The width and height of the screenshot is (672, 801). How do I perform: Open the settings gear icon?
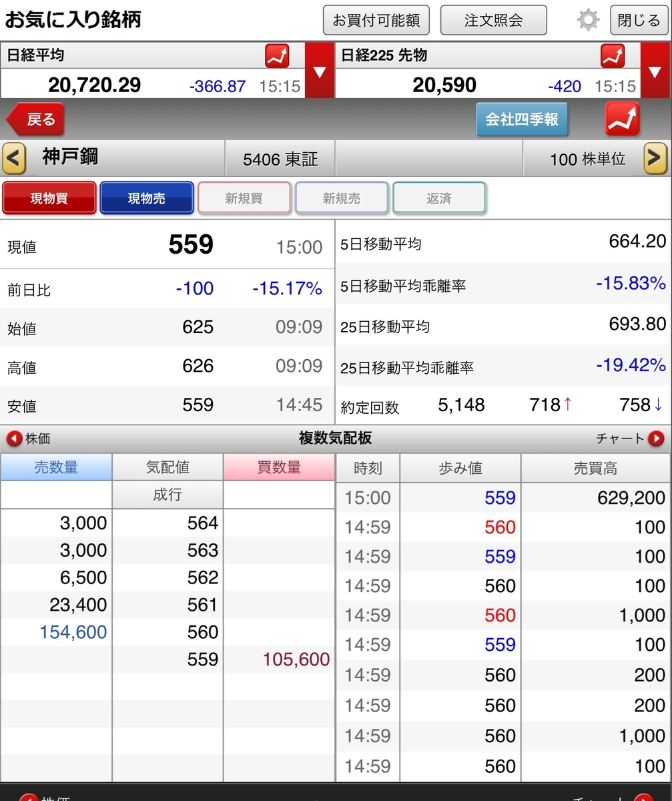tap(588, 20)
